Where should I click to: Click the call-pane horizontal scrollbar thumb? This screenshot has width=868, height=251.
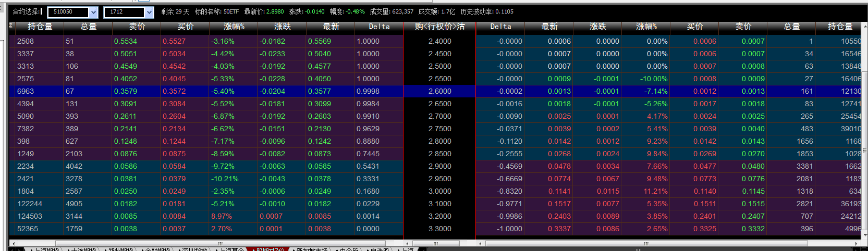tap(220, 243)
